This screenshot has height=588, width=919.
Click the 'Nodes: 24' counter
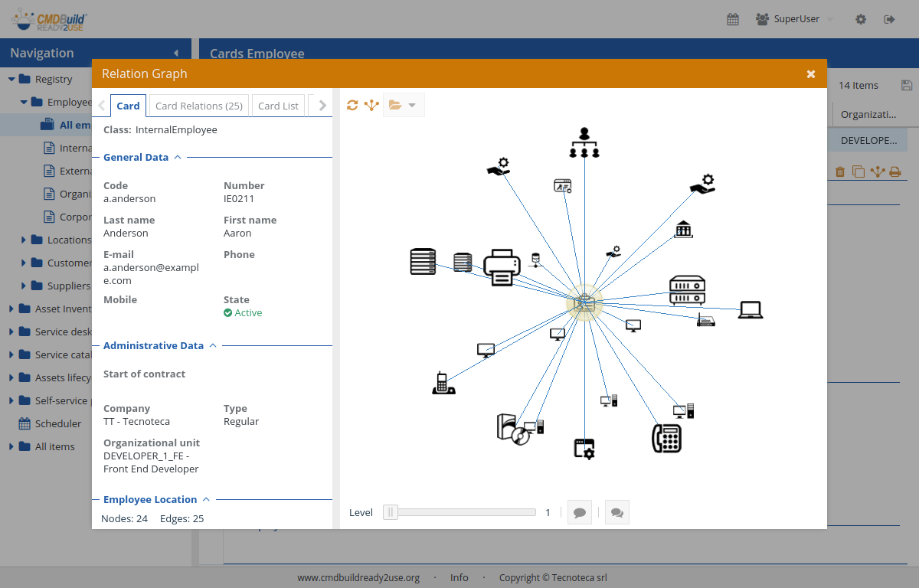coord(124,518)
